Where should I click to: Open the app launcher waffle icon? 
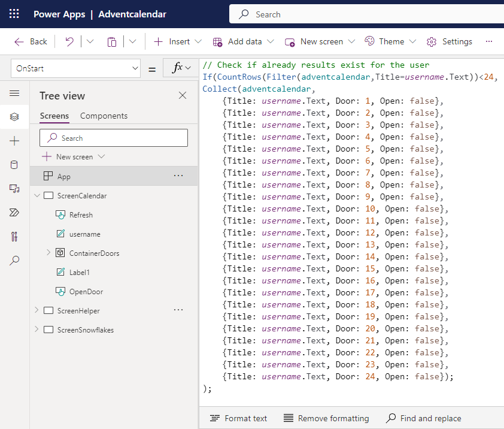click(x=14, y=14)
